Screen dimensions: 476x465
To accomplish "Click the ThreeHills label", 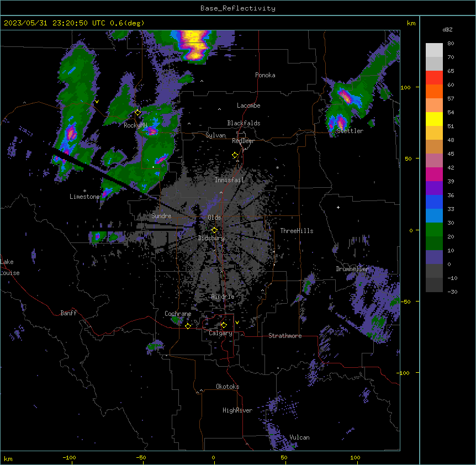I will (297, 231).
